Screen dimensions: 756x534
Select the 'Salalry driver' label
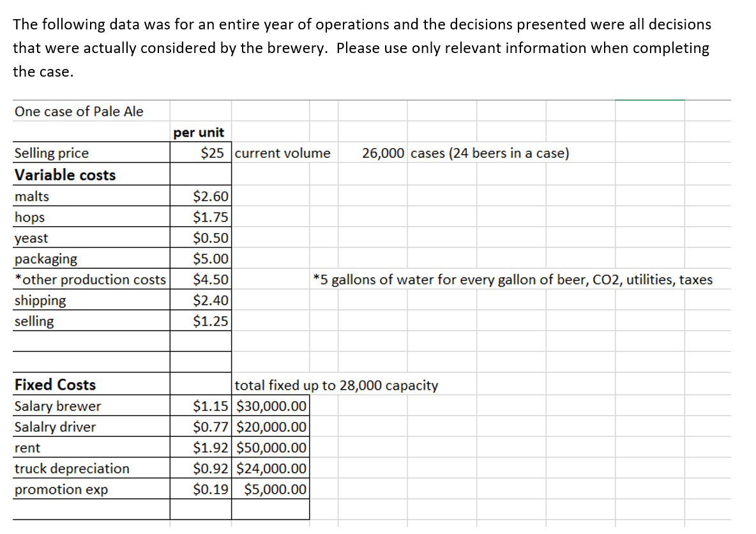[x=55, y=427]
